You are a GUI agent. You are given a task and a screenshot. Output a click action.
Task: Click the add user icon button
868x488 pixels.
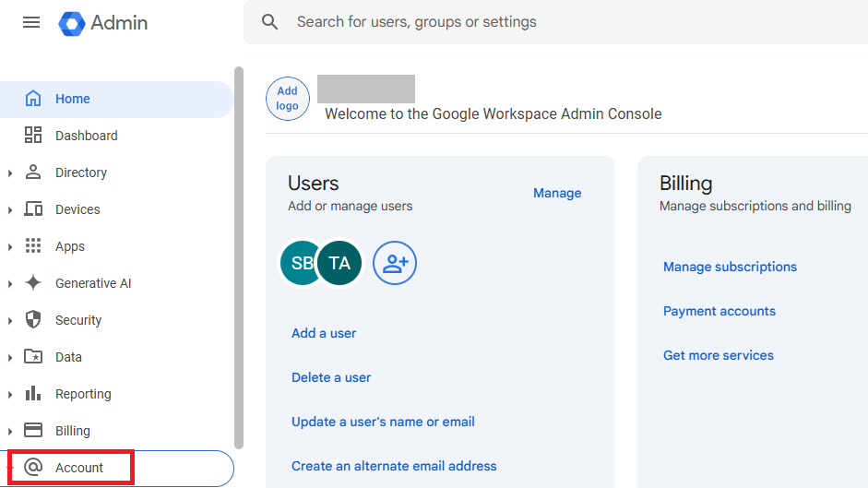395,263
